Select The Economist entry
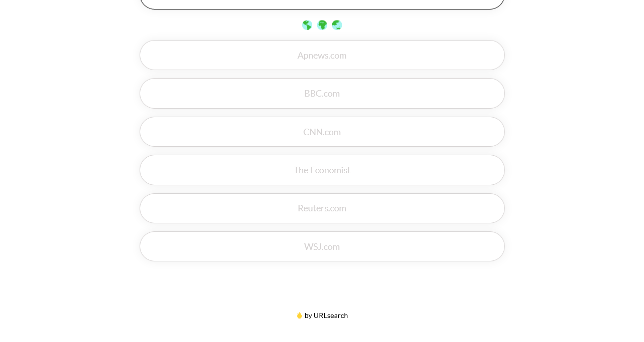Screen dimensions: 644x342 tap(322, 170)
